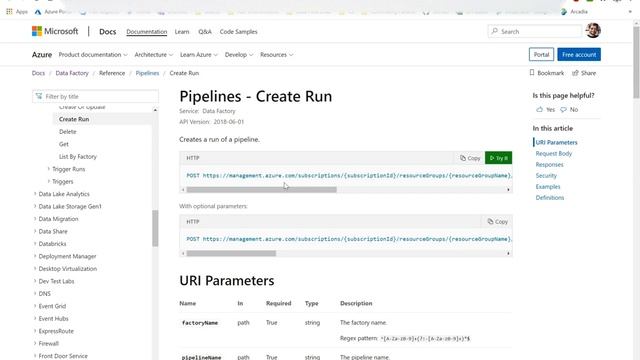
Task: Click the sidebar vertical scrollbar thumb
Action: 155,228
